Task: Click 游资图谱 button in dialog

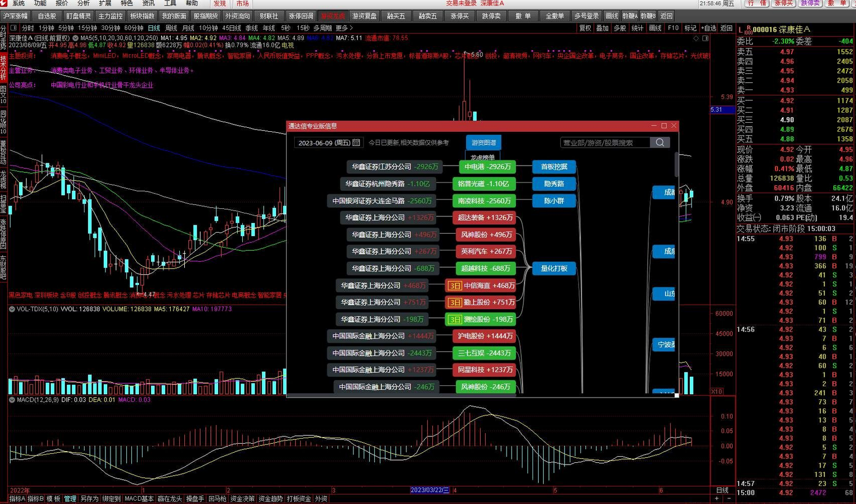Action: pos(484,142)
